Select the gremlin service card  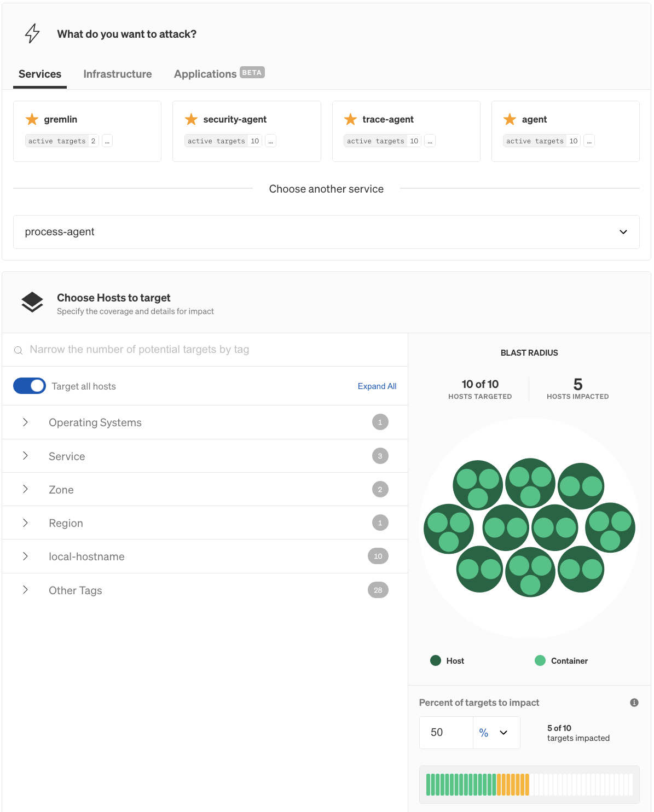87,131
